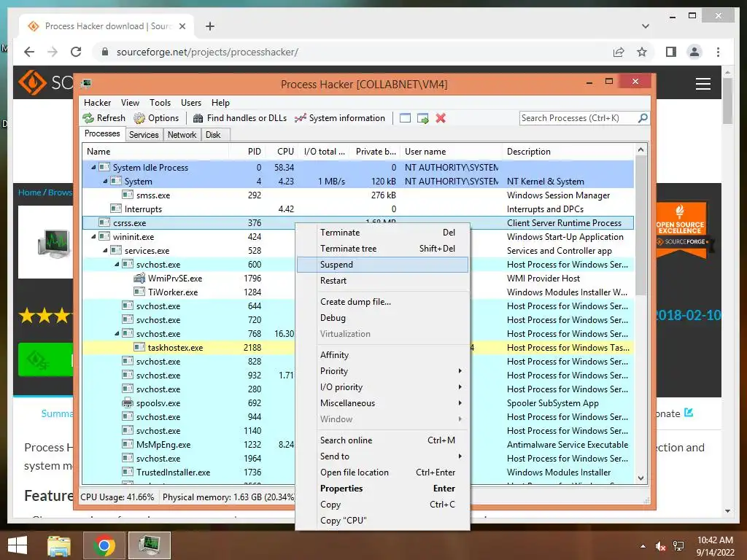The image size is (747, 560).
Task: Open File Explorer from taskbar
Action: point(59,545)
